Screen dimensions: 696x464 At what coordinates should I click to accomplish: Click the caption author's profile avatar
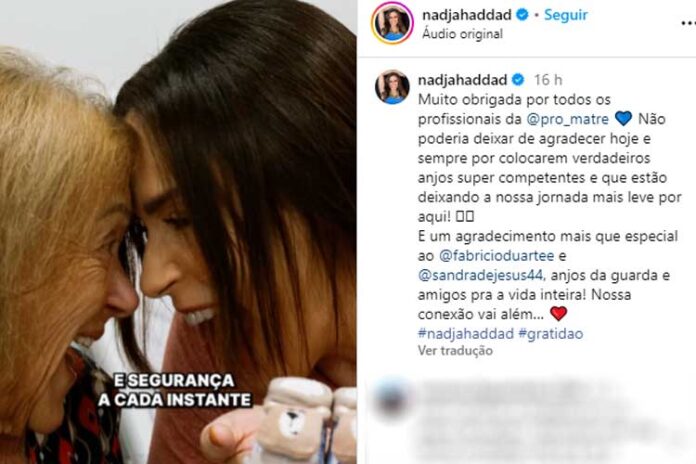coord(392,87)
